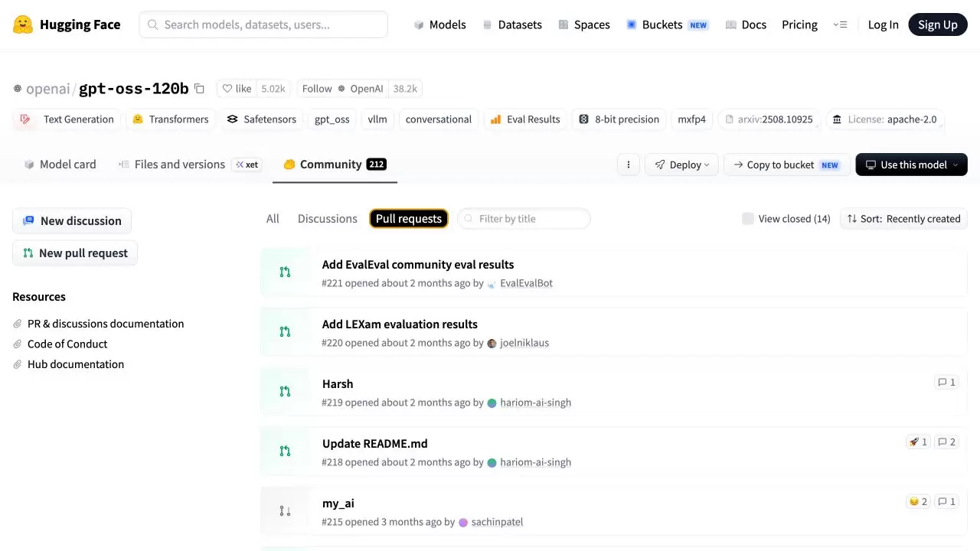This screenshot has width=980, height=551.
Task: Click the closed PR icon for my_ai
Action: 285,511
